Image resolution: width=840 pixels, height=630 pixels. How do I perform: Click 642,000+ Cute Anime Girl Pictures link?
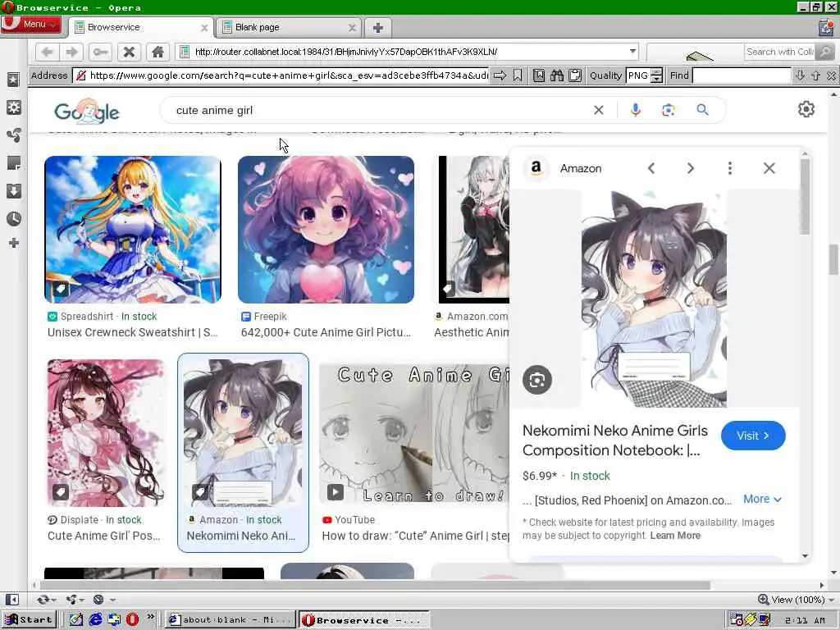(326, 332)
